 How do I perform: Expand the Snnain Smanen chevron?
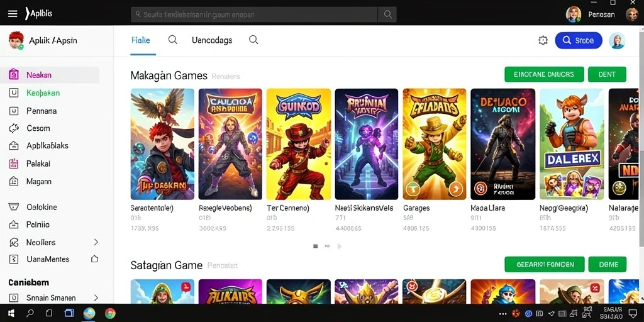click(x=96, y=297)
